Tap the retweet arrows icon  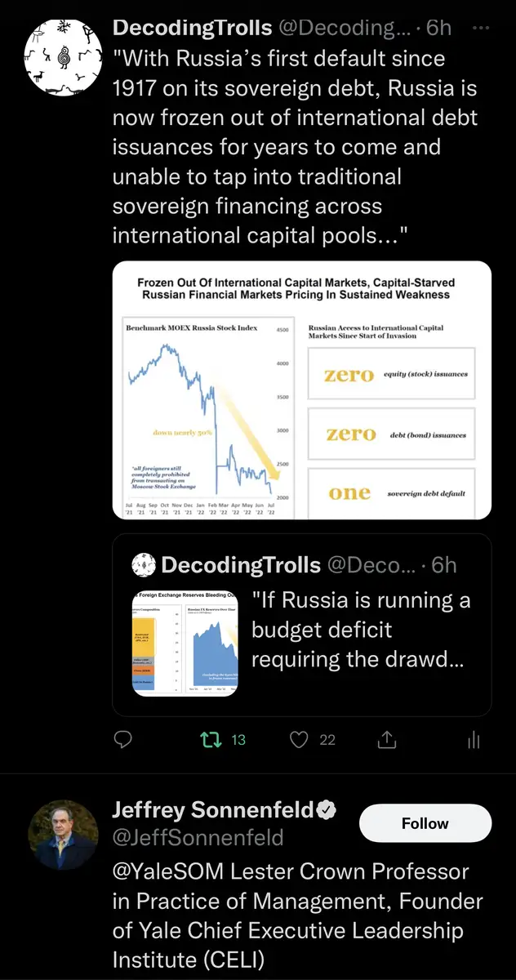click(211, 740)
